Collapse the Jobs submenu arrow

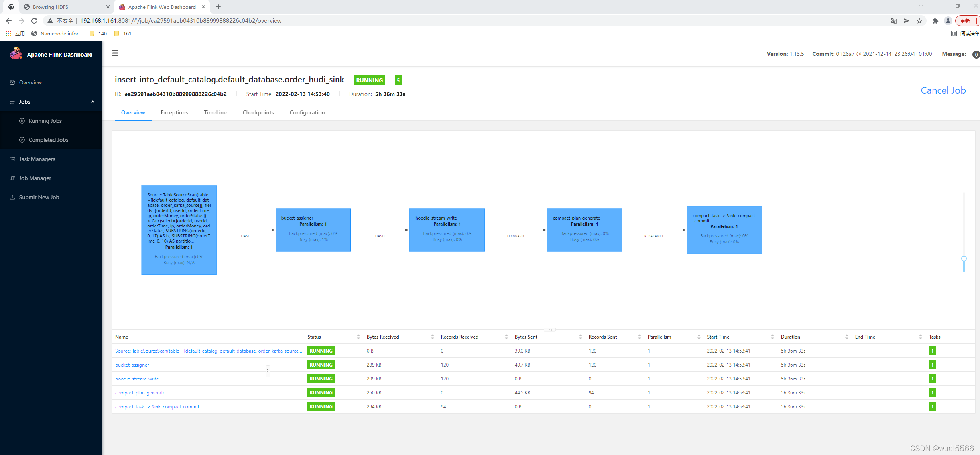pos(93,102)
